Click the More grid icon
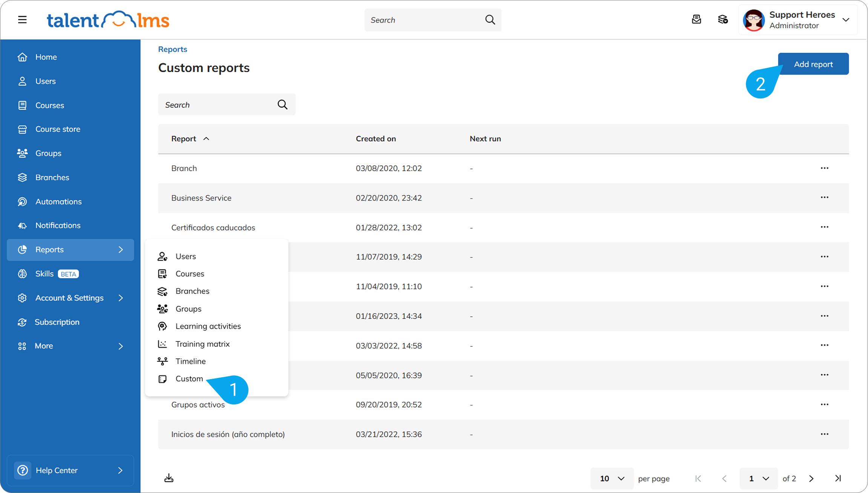The image size is (868, 493). [x=22, y=346]
